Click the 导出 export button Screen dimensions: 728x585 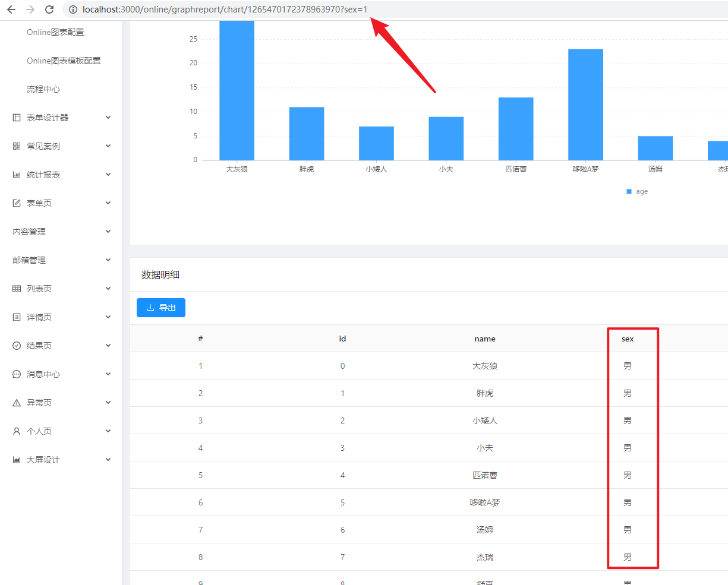pos(161,308)
